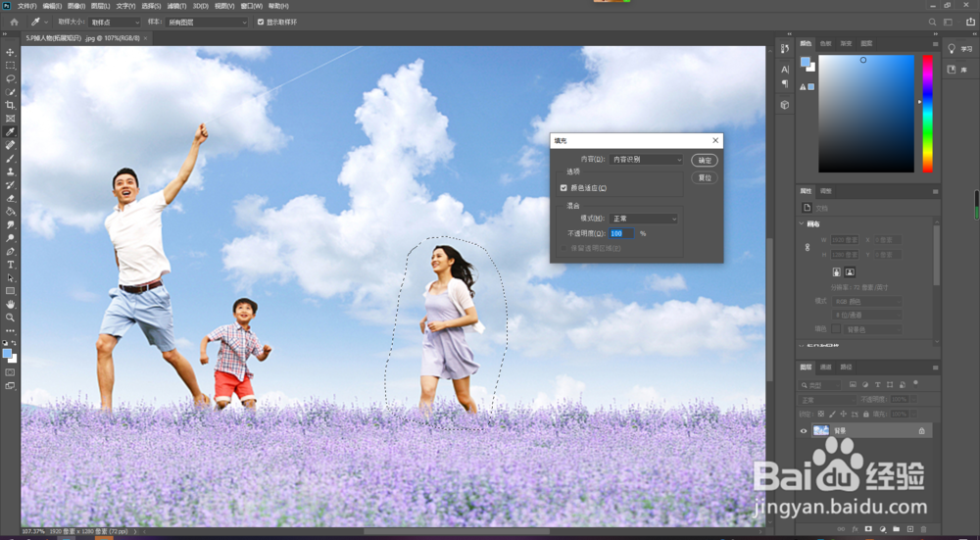Select the Paint Bucket tool
This screenshot has width=980, height=540.
pos(10,212)
